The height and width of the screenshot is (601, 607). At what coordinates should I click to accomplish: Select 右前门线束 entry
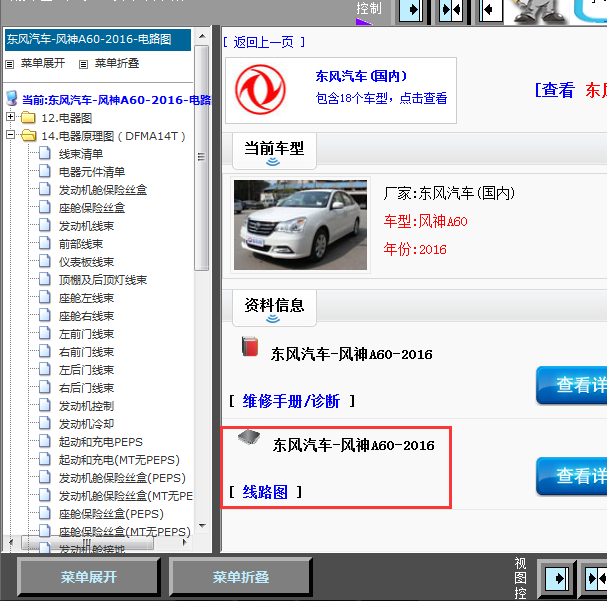[x=86, y=352]
